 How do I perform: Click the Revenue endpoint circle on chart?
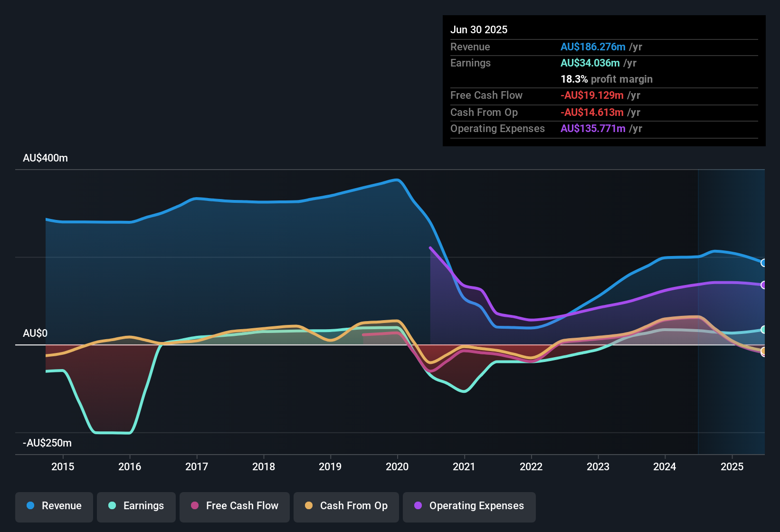764,263
